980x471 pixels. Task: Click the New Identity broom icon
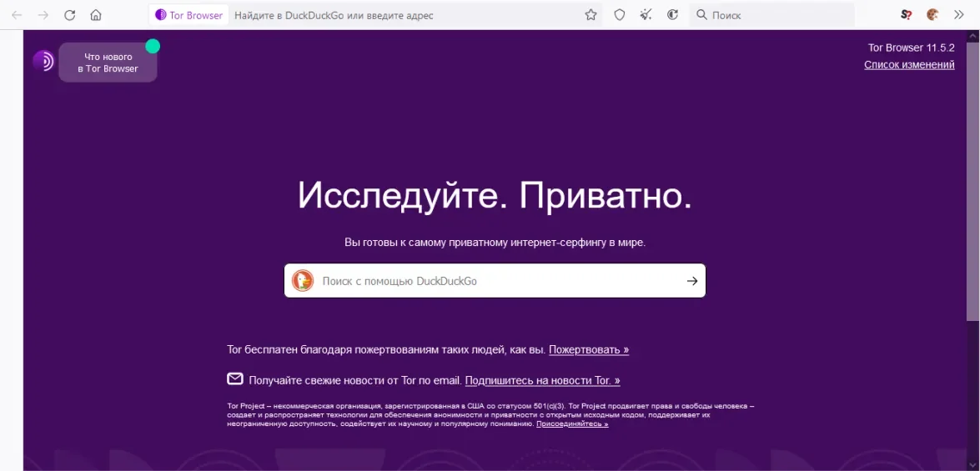pyautogui.click(x=646, y=15)
